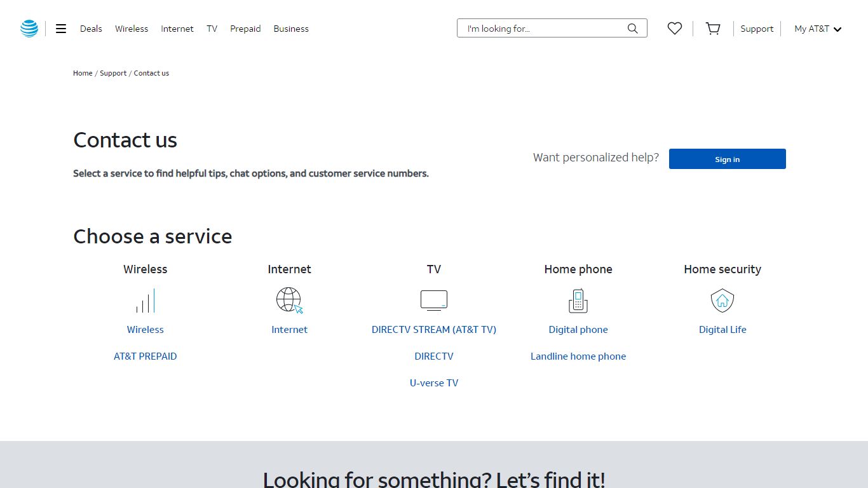
Task: Open the Digital Life link
Action: (x=722, y=330)
